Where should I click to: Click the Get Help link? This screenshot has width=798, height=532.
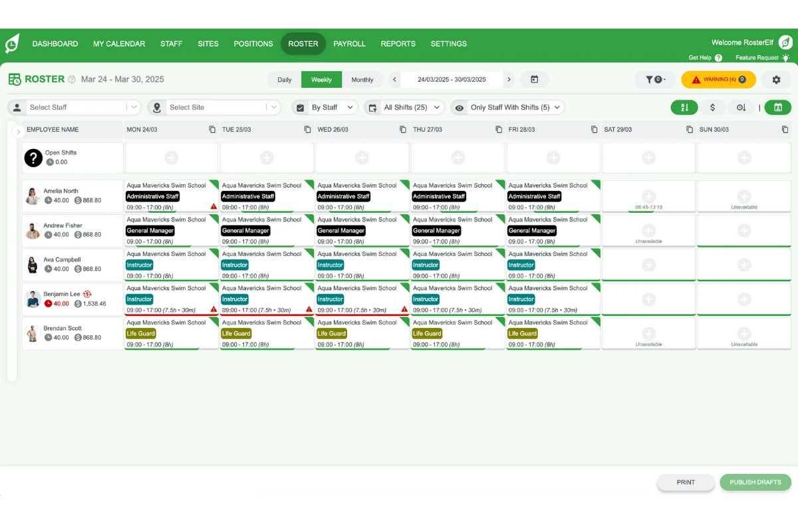click(700, 58)
